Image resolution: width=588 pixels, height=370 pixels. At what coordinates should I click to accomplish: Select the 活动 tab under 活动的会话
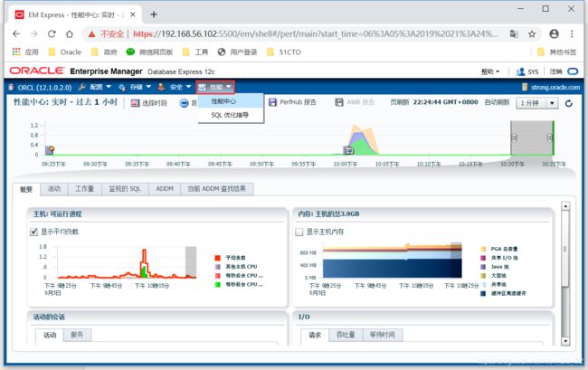(x=50, y=335)
